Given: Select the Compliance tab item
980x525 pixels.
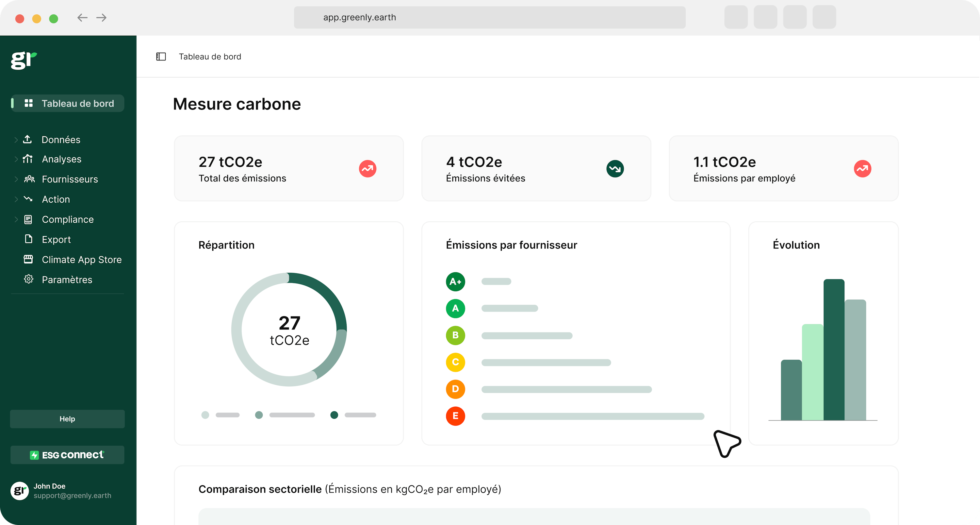Looking at the screenshot, I should (x=67, y=219).
